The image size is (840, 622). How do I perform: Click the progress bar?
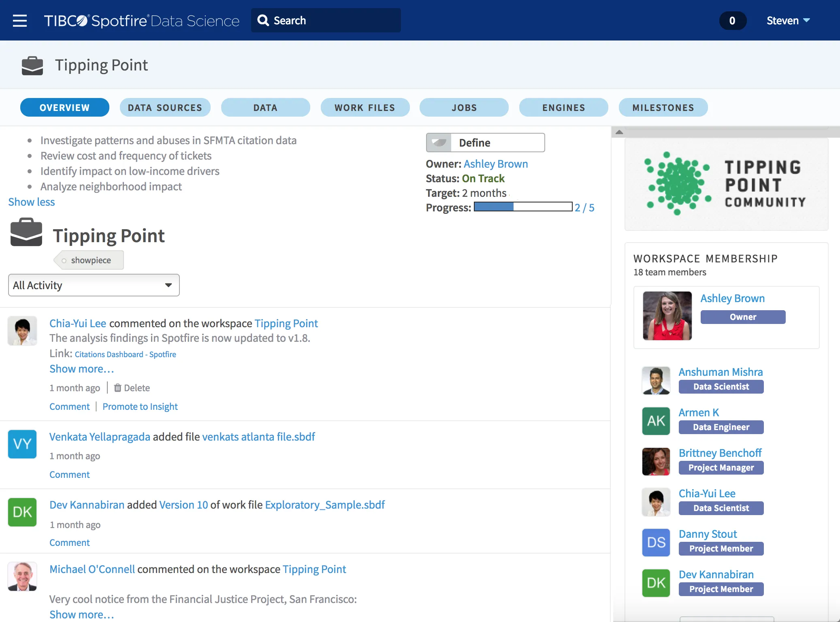pos(523,207)
